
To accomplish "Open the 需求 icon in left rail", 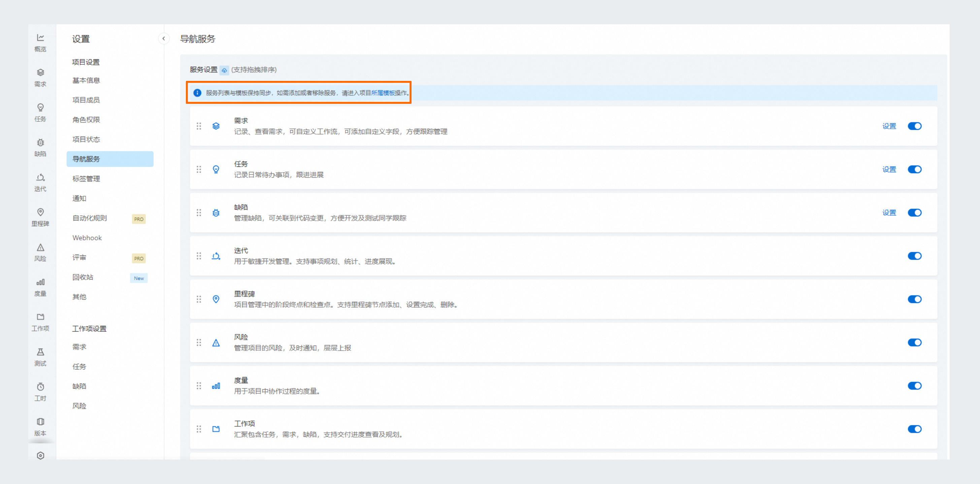I will (x=40, y=72).
